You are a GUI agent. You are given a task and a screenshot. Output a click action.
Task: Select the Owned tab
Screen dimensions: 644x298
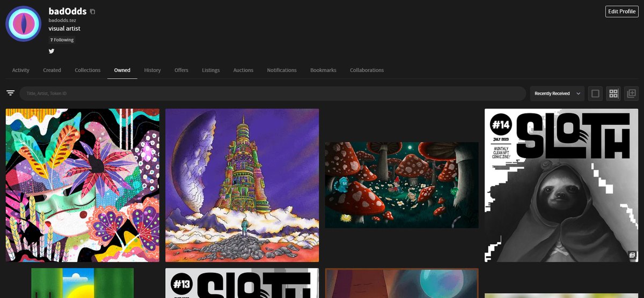[x=122, y=70]
